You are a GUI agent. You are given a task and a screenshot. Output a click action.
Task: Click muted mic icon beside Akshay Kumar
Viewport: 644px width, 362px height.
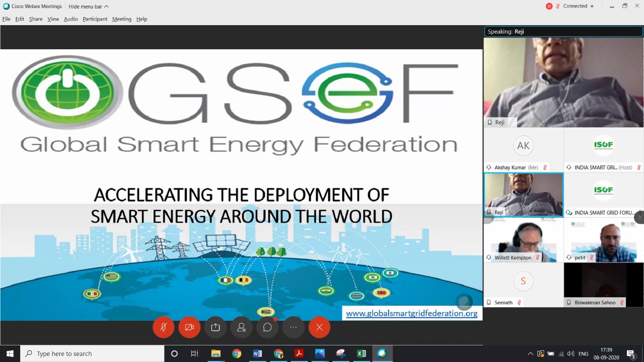pyautogui.click(x=545, y=167)
